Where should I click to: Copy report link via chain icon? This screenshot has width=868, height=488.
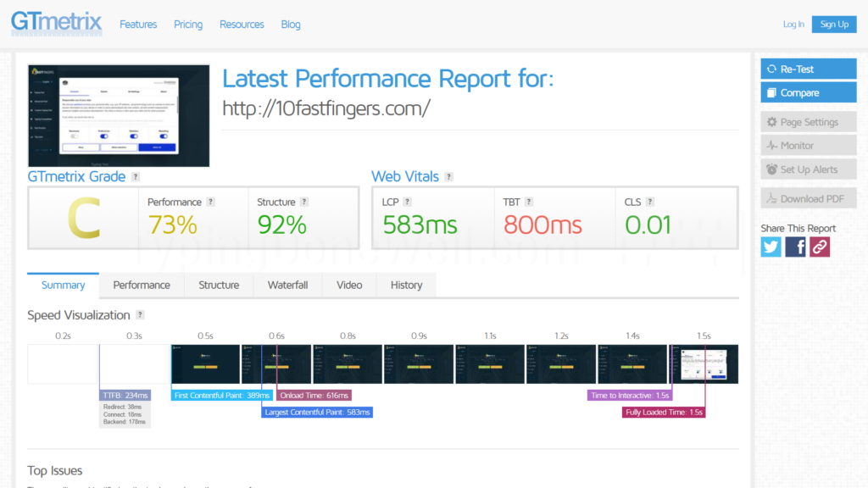coord(820,247)
